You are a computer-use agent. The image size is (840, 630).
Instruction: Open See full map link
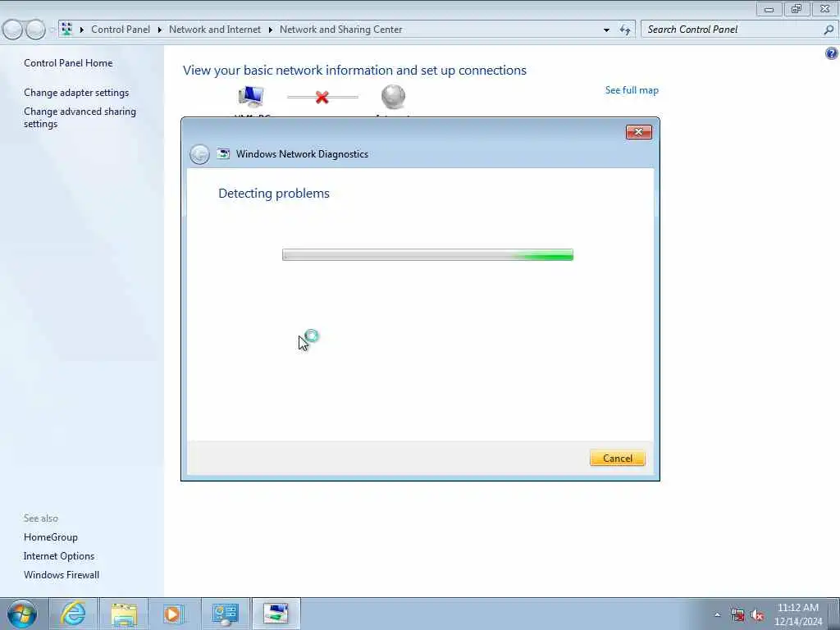(x=632, y=90)
